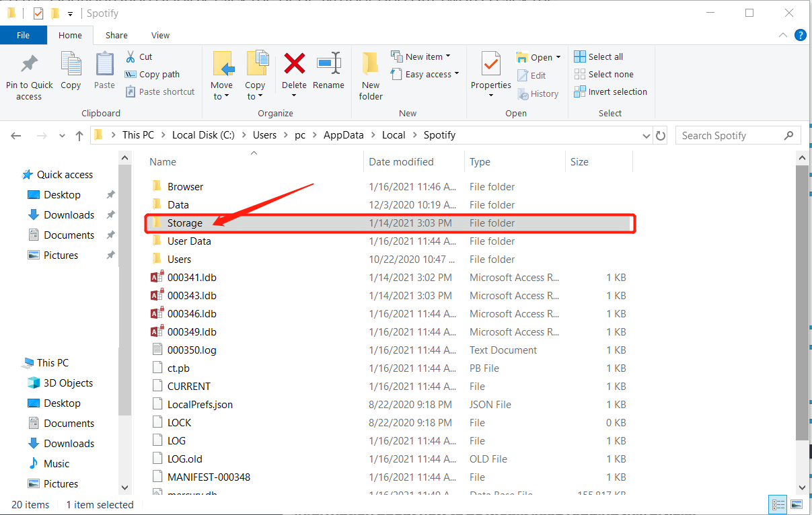Switch to Large icons view in status bar

click(796, 504)
